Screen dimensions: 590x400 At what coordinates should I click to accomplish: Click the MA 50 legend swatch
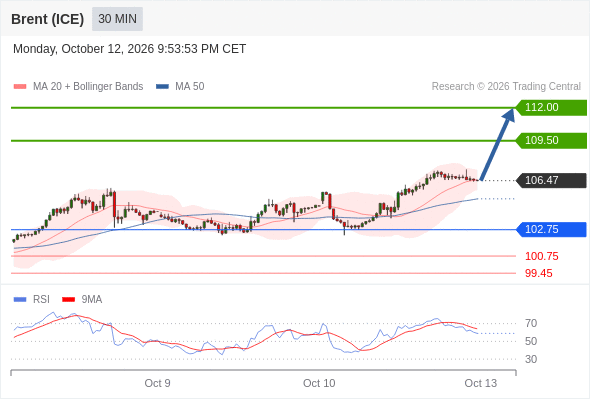coord(162,87)
